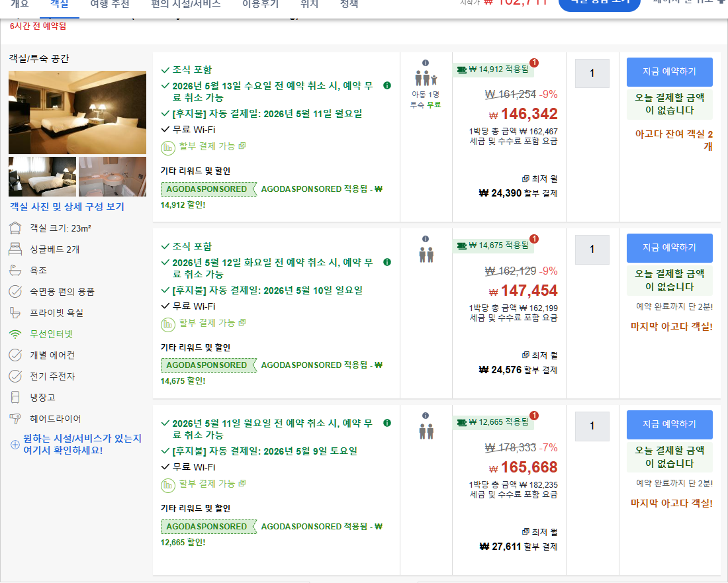Switch to the 위치 location tab

(309, 4)
